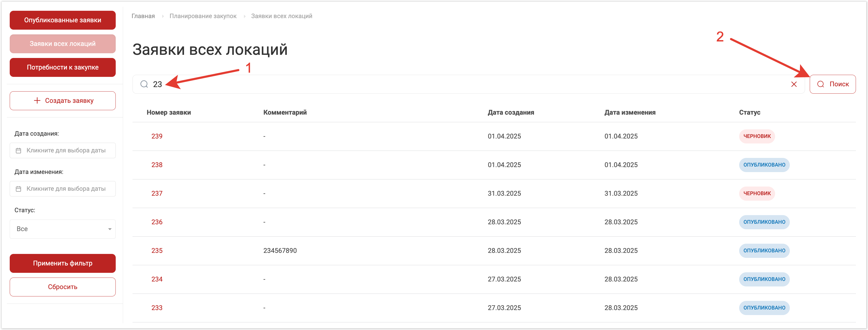The image size is (868, 330).
Task: Select Заявки всех локаций sidebar item
Action: 63,44
